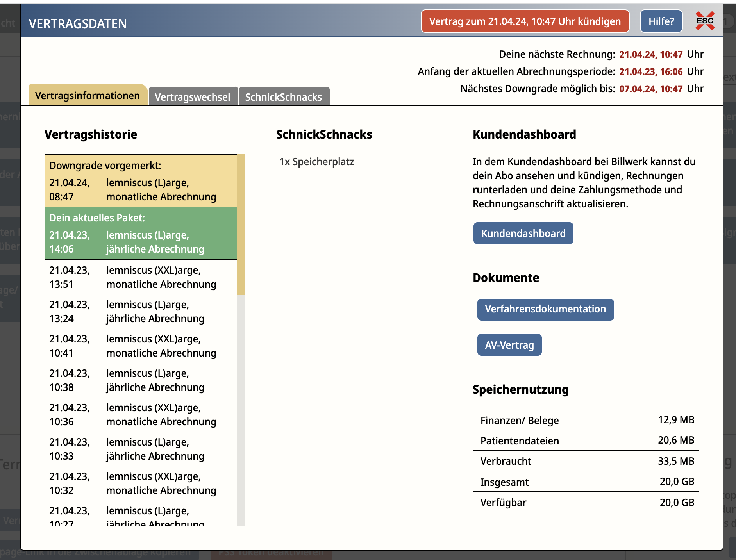Viewport: 736px width, 560px height.
Task: Click billing period start 21.04.23, 16:06
Action: point(651,71)
